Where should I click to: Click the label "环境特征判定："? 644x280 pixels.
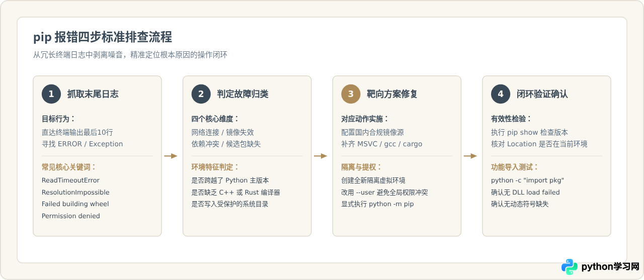coord(215,167)
